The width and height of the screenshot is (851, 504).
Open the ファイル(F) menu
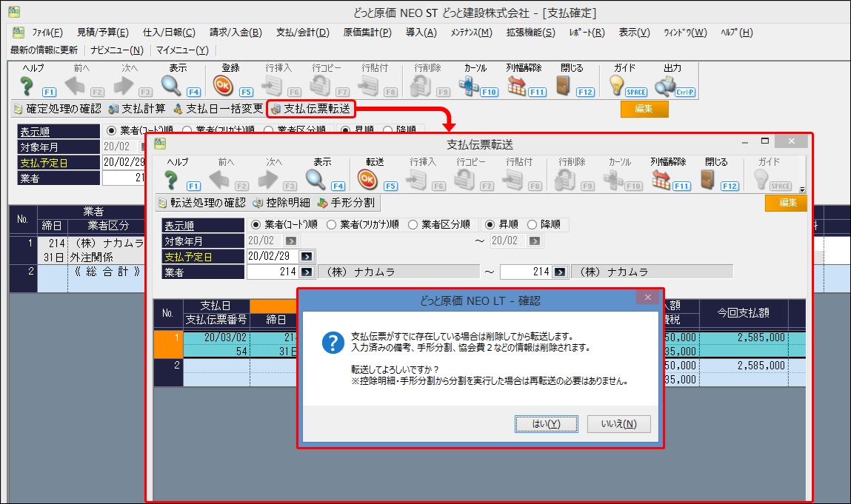[x=47, y=33]
